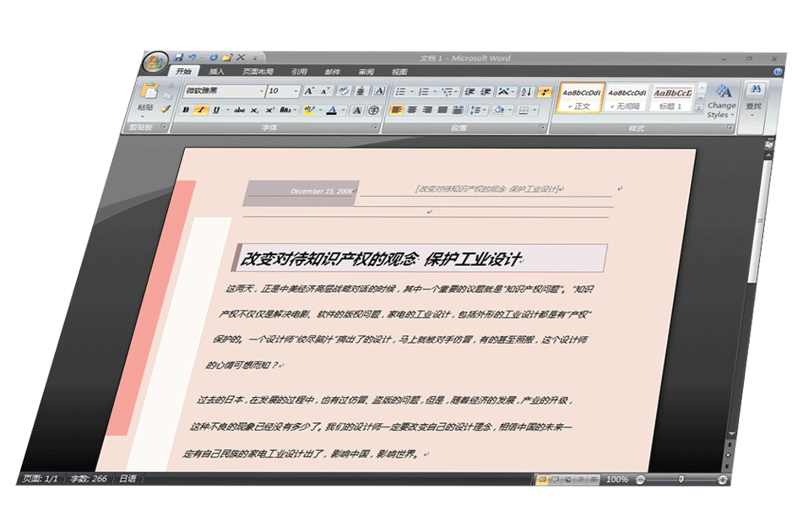Switch to the 插入 ribbon tab

click(x=217, y=72)
